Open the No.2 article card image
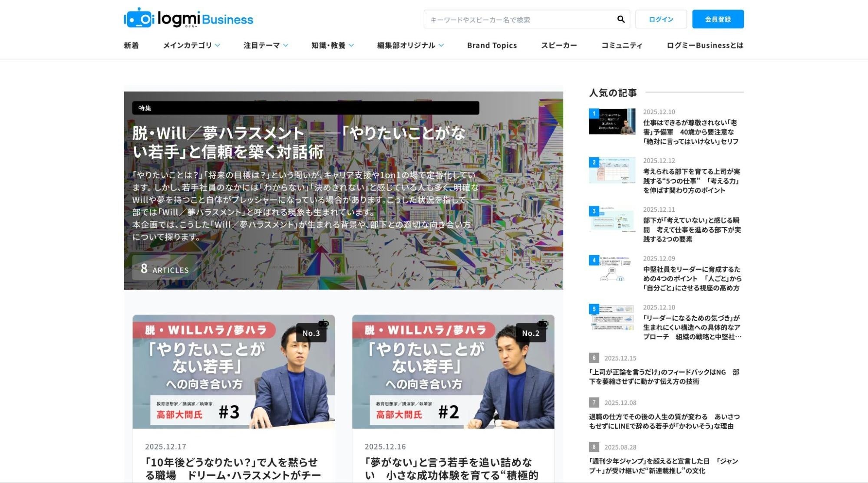Viewport: 868px width, 483px height. [453, 372]
